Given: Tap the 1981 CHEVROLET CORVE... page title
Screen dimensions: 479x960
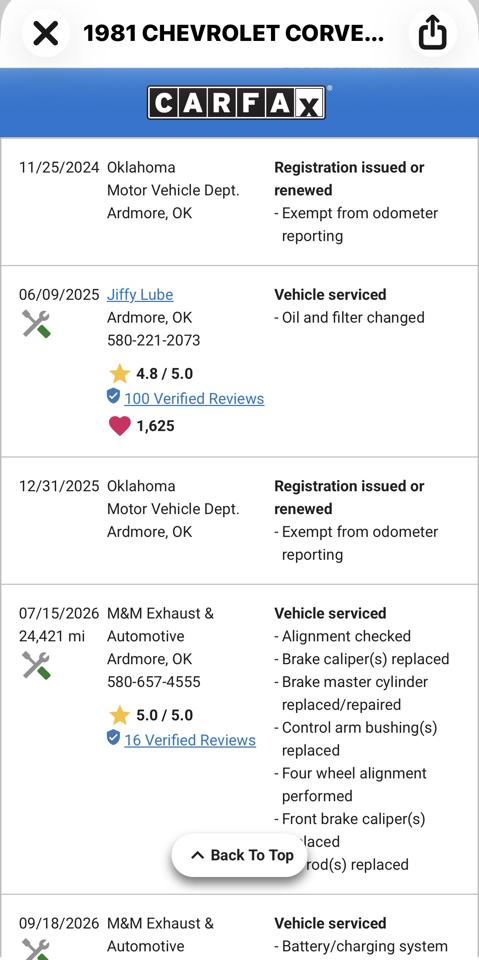Looking at the screenshot, I should 233,33.
